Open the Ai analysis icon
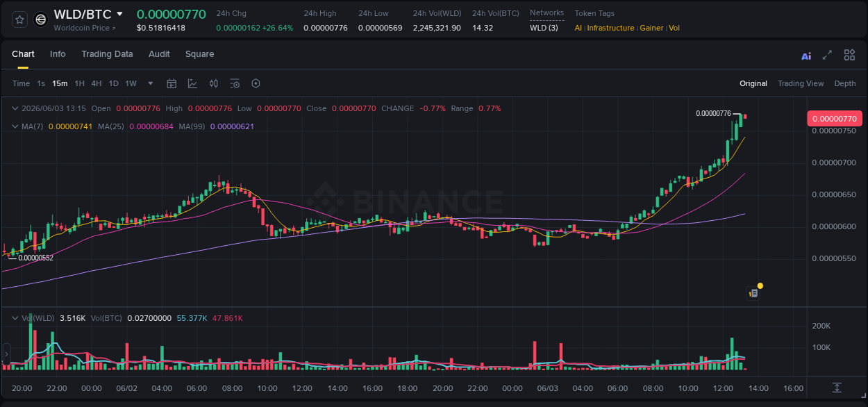Image resolution: width=868 pixels, height=407 pixels. tap(806, 56)
